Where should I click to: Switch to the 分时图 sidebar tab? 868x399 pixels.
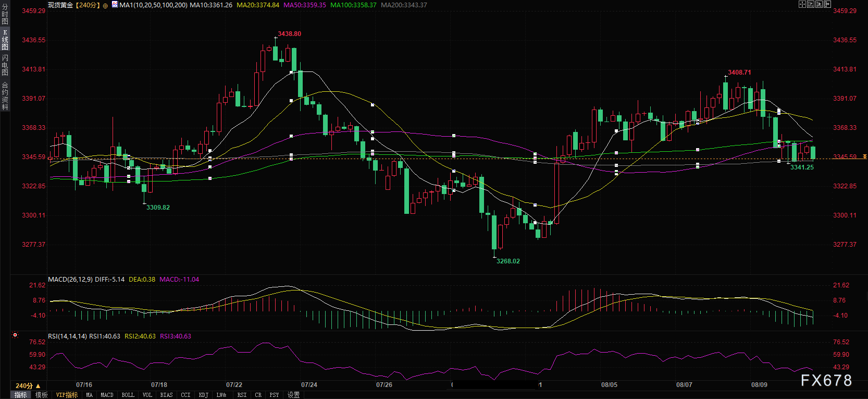(x=5, y=14)
